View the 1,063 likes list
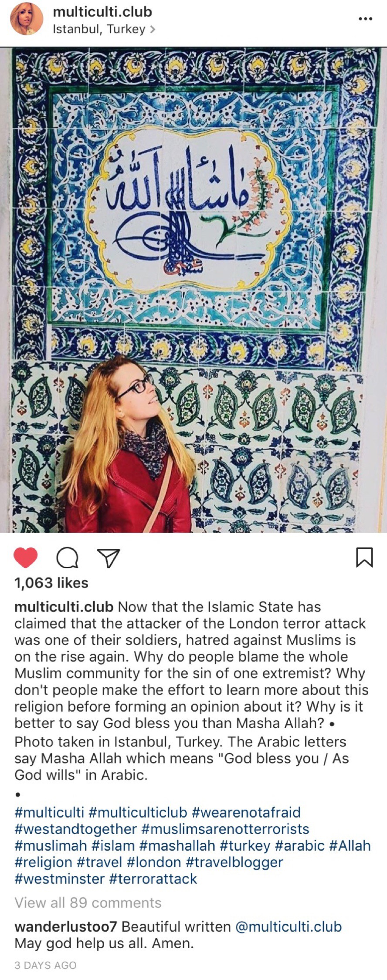 pyautogui.click(x=51, y=583)
